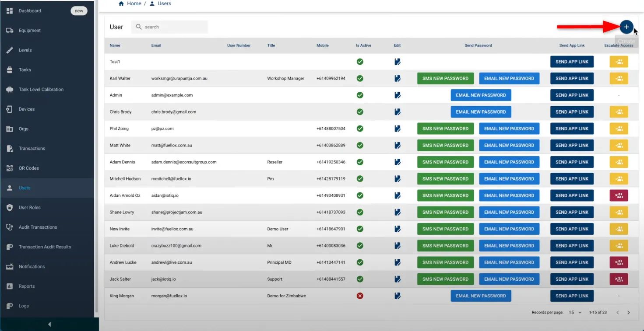Escalate access for Shane Lowry
Image resolution: width=644 pixels, height=331 pixels.
[619, 212]
